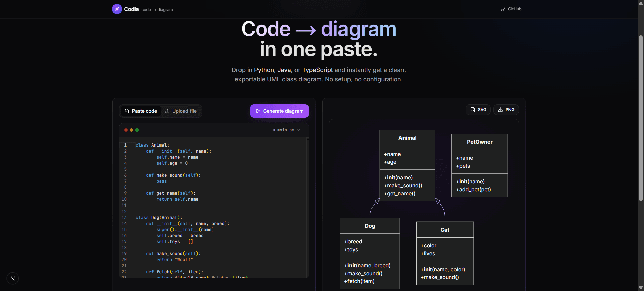The height and width of the screenshot is (291, 644).
Task: Switch to the Upload file tab
Action: (181, 111)
